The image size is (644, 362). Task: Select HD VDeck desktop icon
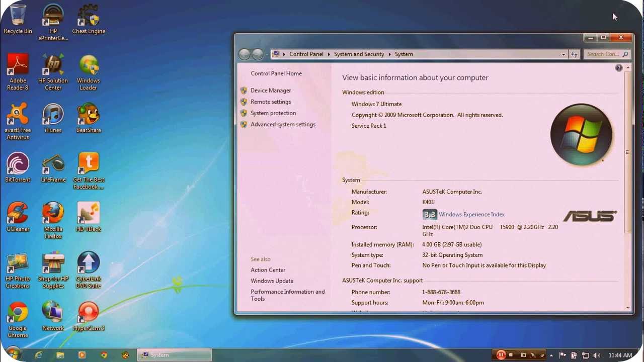coord(89,217)
